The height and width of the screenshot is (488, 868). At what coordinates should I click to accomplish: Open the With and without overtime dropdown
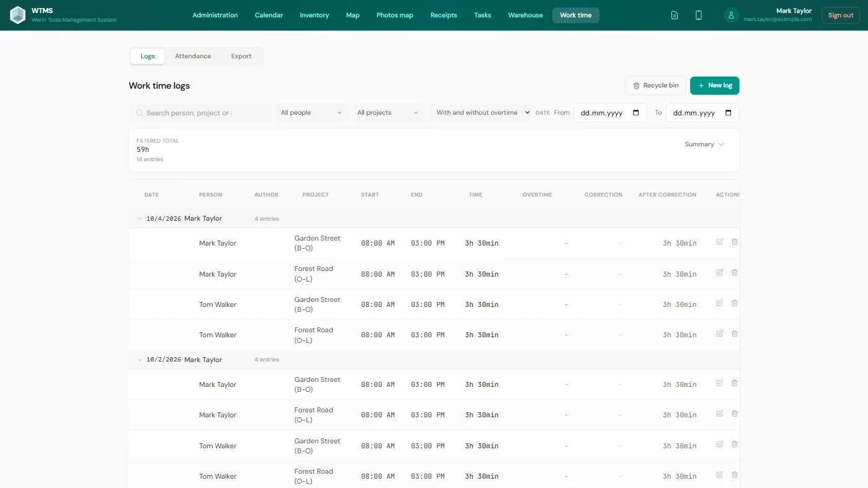(481, 113)
